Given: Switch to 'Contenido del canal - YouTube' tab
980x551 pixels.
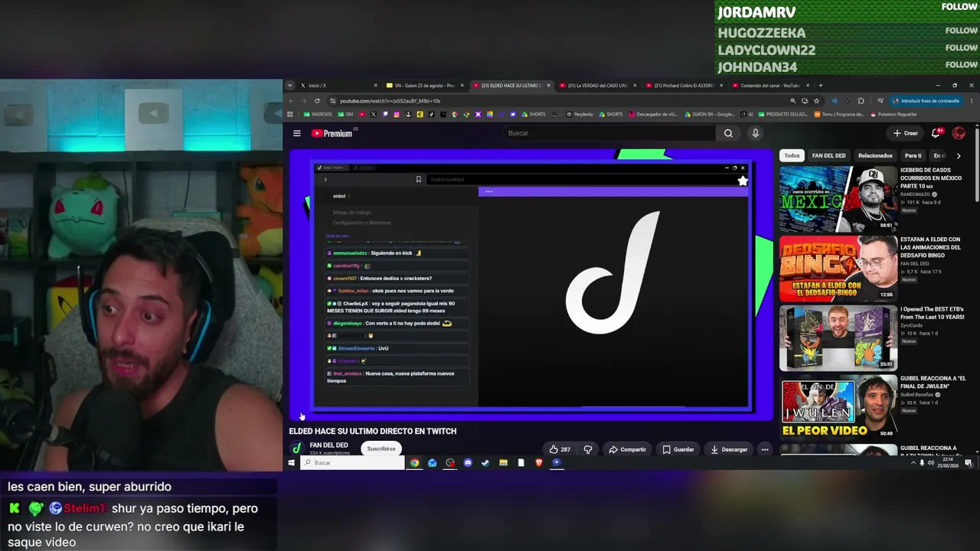Looking at the screenshot, I should tap(769, 85).
